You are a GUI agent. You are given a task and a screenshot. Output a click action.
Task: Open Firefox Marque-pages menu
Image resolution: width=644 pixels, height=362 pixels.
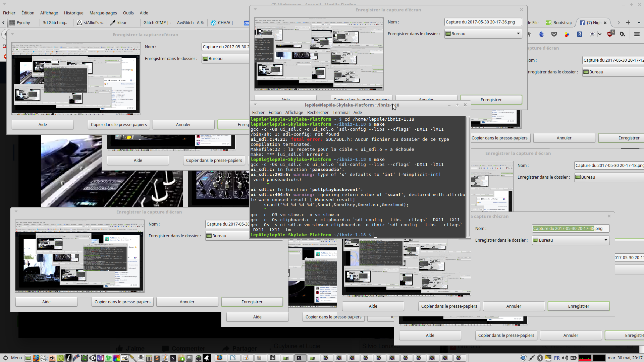coord(103,13)
